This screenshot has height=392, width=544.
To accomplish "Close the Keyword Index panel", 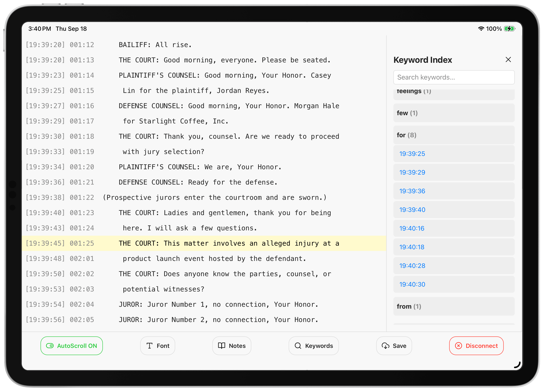I will coord(508,60).
